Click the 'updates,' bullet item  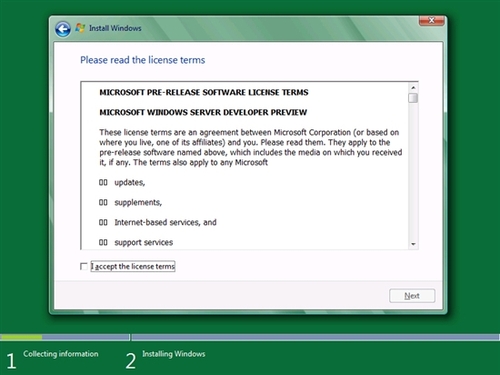coord(130,182)
